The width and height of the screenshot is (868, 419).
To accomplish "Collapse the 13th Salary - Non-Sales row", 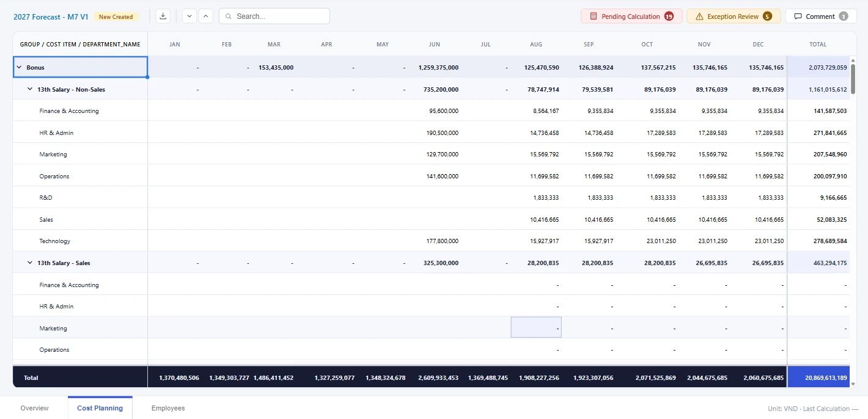I will pyautogui.click(x=30, y=89).
